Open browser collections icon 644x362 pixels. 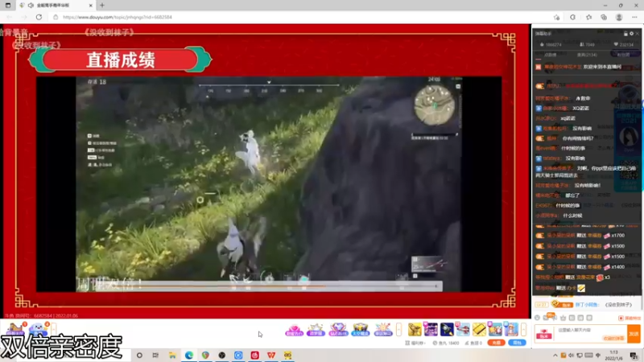pos(604,17)
